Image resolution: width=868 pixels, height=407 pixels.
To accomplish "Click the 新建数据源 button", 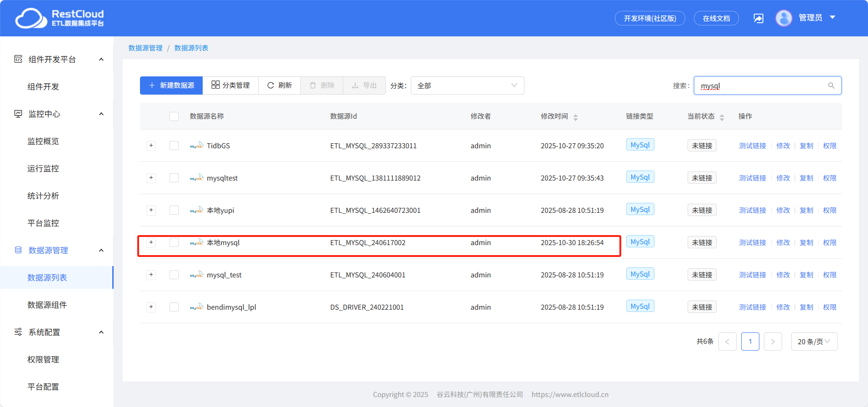I will [171, 85].
